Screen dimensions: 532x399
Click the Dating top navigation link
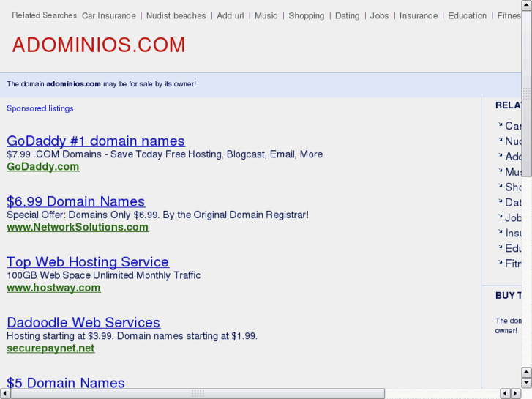pyautogui.click(x=347, y=16)
